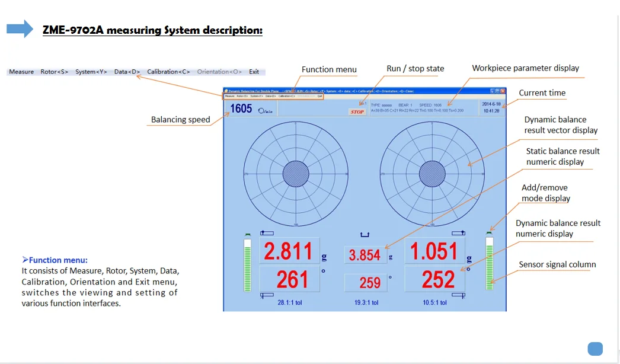The height and width of the screenshot is (364, 620).
Task: Click the 10.5:1 tol text
Action: coord(434,302)
